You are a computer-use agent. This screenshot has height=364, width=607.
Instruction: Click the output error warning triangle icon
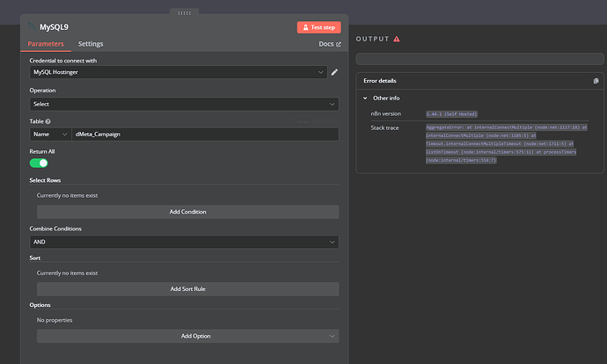[x=397, y=39]
